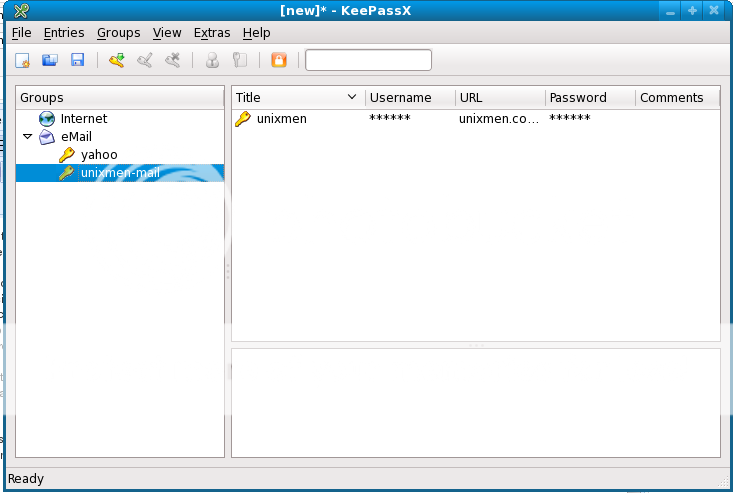Image resolution: width=733 pixels, height=493 pixels.
Task: Click the Edit Entry key icon
Action: [145, 60]
